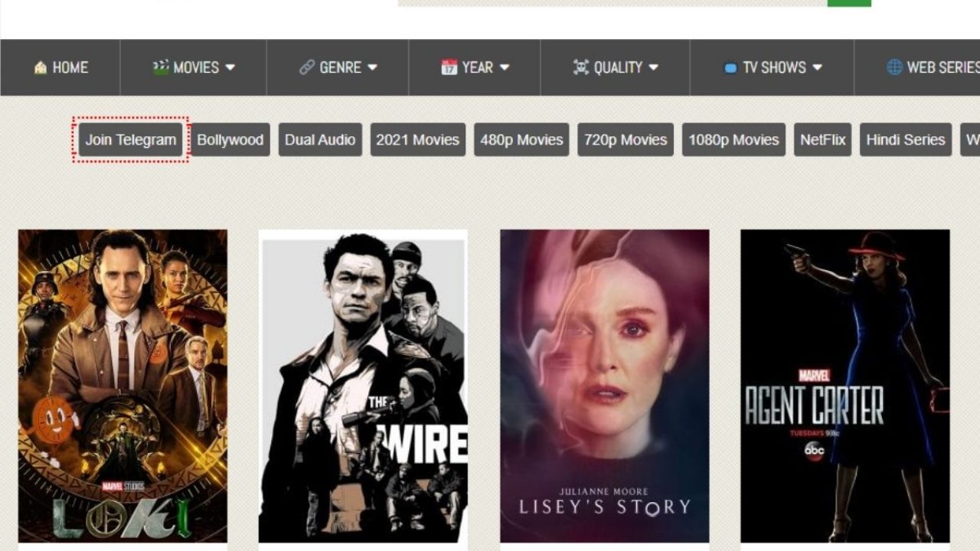Select the Bollywood tag button
980x551 pixels.
pyautogui.click(x=230, y=140)
